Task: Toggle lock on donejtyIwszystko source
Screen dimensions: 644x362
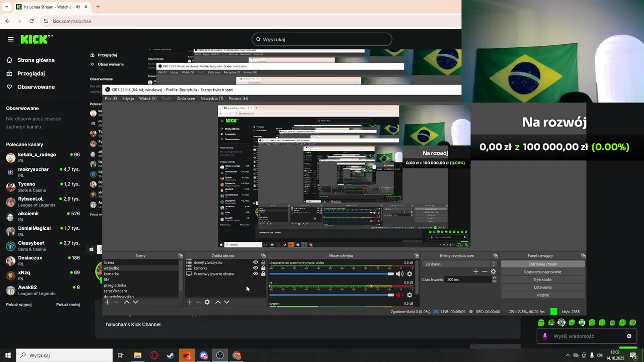Action: 263,262
